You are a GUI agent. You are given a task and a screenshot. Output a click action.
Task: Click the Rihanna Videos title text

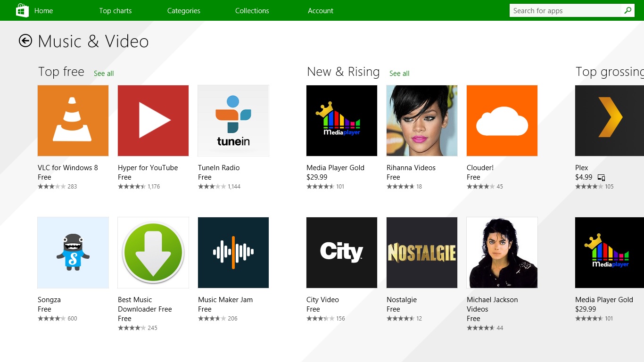click(x=411, y=168)
